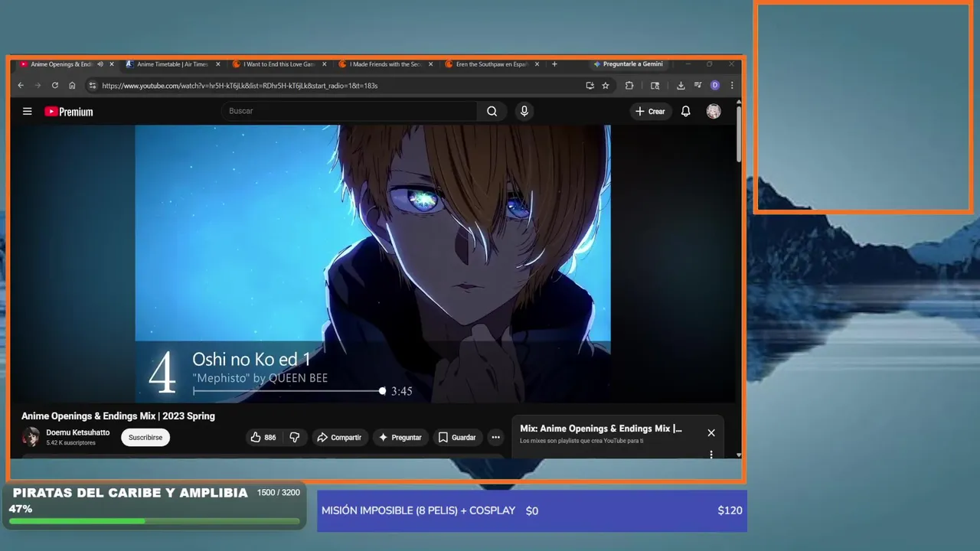Open the browser home page button
980x551 pixels.
tap(72, 86)
